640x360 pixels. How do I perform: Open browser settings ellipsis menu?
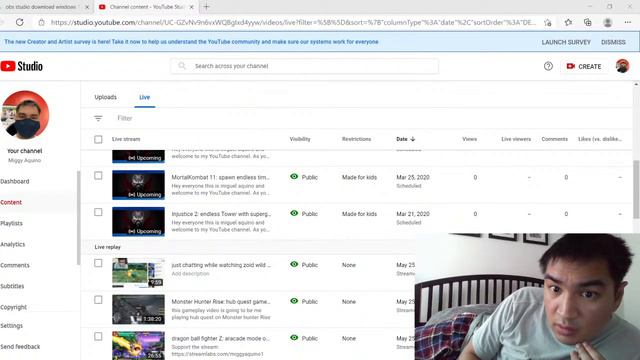(628, 22)
